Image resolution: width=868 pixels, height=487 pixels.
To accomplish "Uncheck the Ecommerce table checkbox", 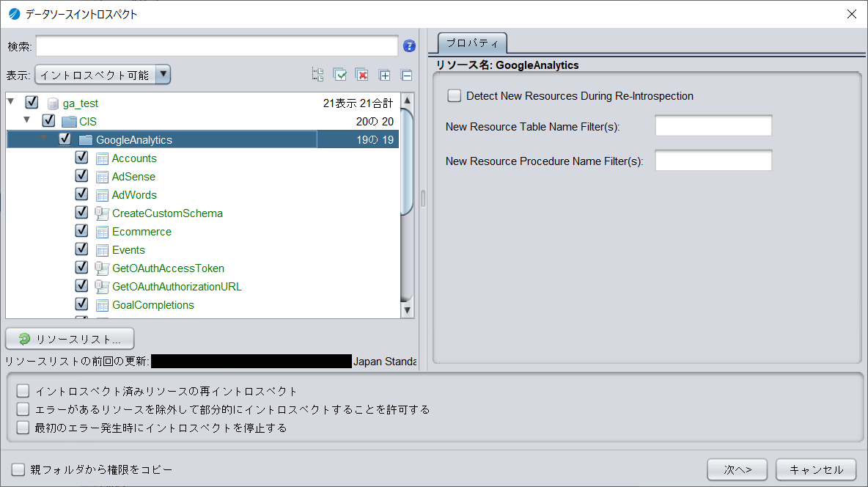I will [x=81, y=230].
